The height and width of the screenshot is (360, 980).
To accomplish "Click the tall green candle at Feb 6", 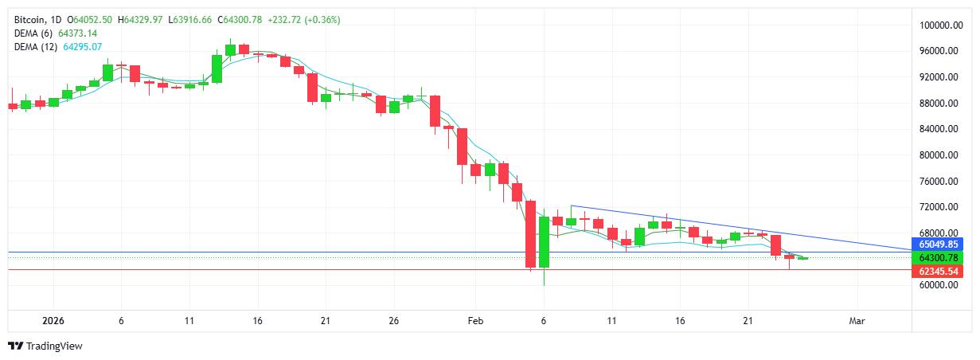I will tap(545, 242).
